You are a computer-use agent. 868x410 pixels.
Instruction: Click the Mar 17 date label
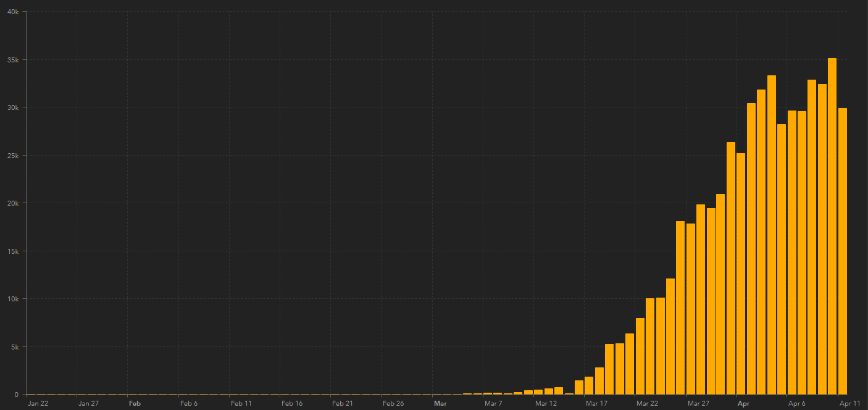pos(597,403)
